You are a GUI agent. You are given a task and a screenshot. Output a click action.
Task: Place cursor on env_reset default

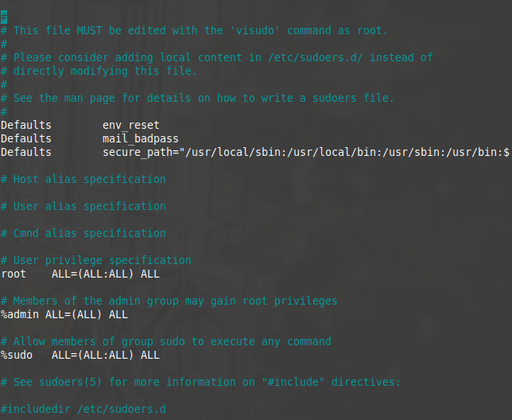click(x=130, y=125)
